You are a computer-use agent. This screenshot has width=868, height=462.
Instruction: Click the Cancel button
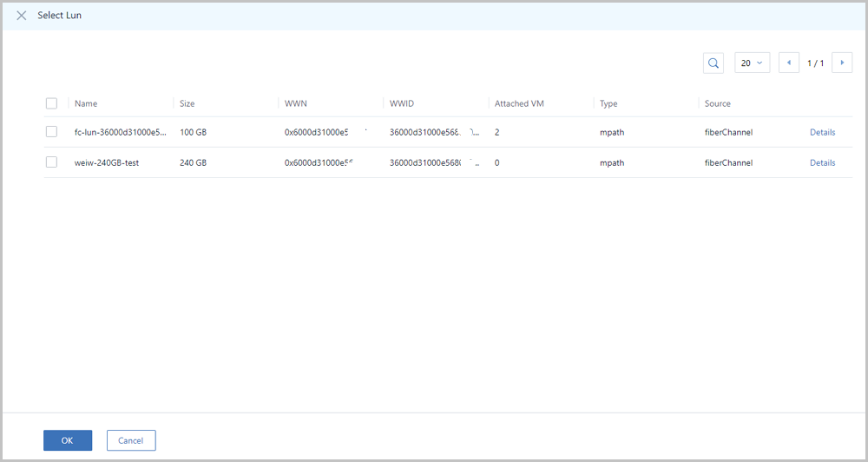coord(131,440)
